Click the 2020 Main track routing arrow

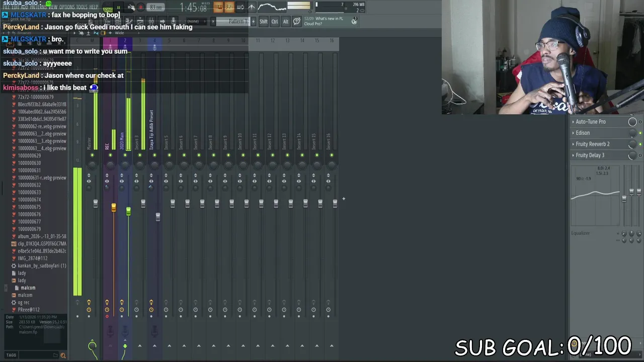click(x=125, y=346)
